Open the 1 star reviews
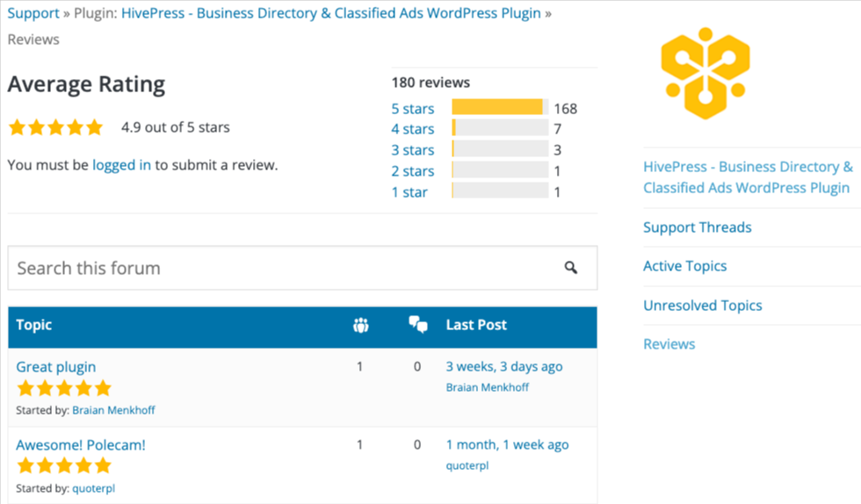This screenshot has height=504, width=861. click(409, 192)
